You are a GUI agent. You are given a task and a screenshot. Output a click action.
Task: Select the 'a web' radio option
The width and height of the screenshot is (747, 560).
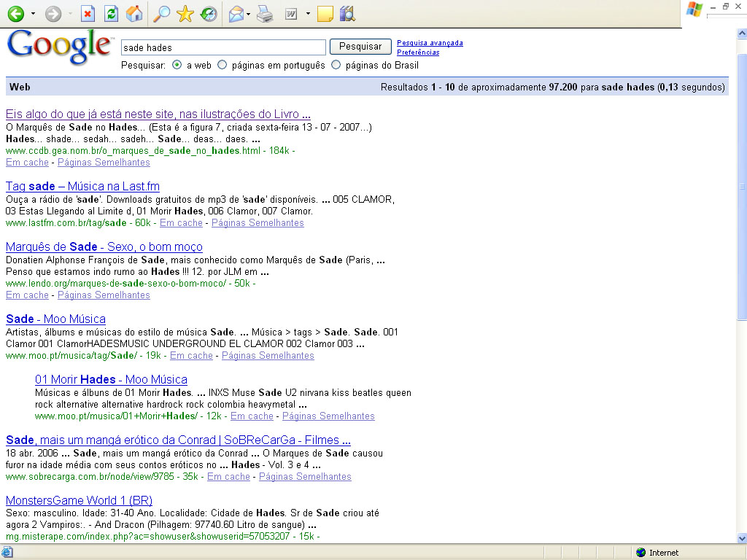(x=177, y=65)
